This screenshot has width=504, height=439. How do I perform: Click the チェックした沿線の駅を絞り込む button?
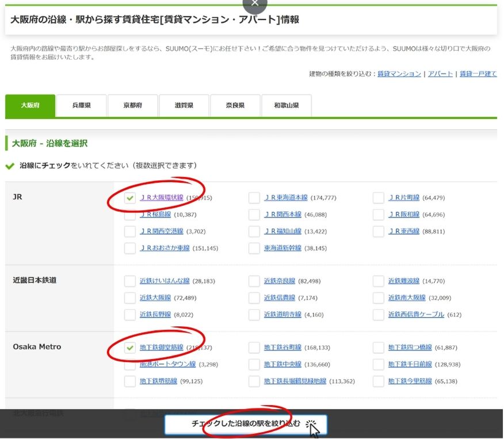point(246,424)
